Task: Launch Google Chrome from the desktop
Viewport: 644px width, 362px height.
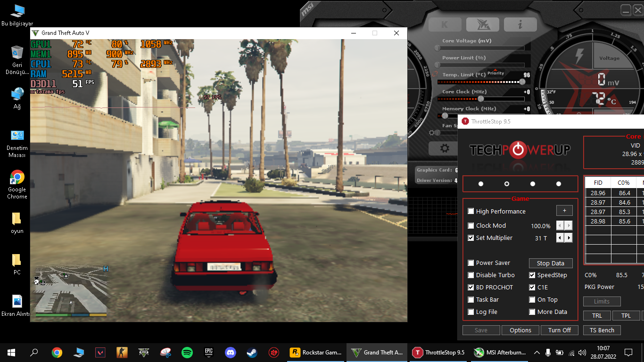Action: coord(17,185)
